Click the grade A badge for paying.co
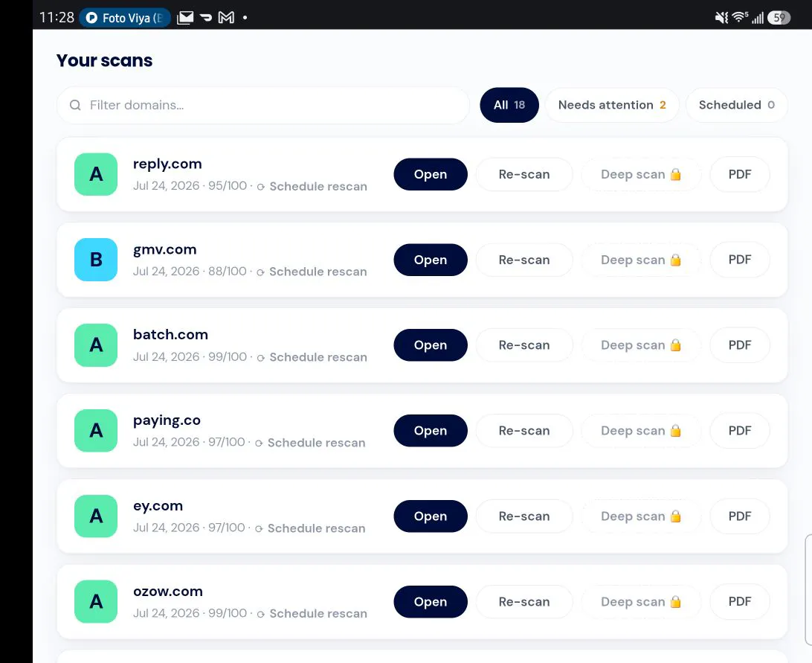Image resolution: width=812 pixels, height=663 pixels. pyautogui.click(x=96, y=431)
